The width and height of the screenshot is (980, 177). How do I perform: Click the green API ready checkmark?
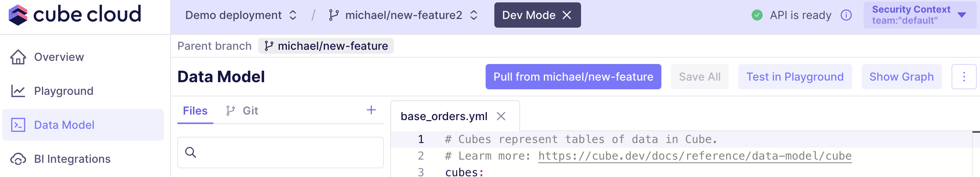tap(757, 15)
